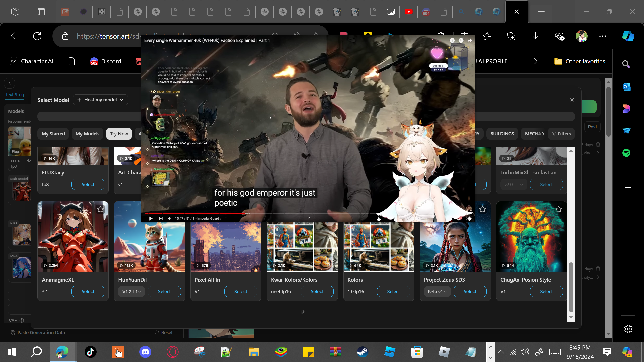The height and width of the screenshot is (362, 644).
Task: Skip to next video in player
Action: (x=161, y=218)
